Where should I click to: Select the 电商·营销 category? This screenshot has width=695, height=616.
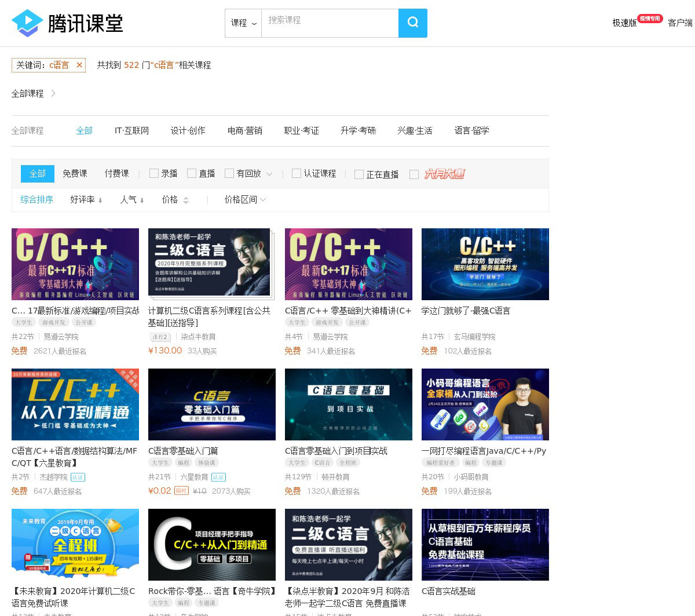pyautogui.click(x=245, y=130)
